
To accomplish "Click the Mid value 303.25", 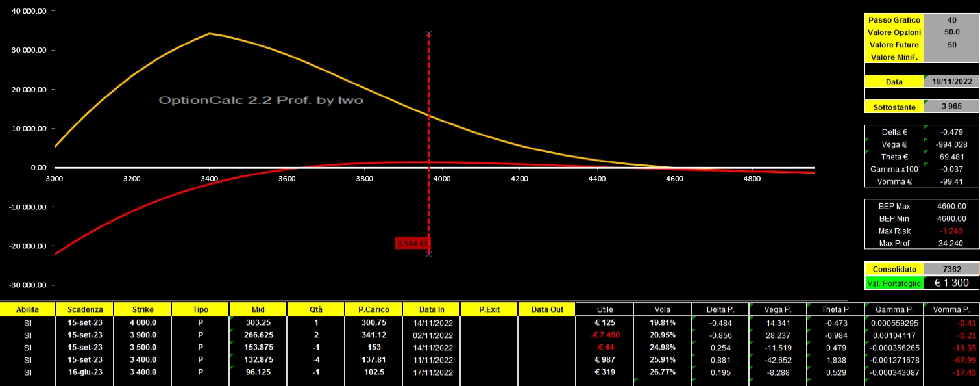I will [x=258, y=322].
